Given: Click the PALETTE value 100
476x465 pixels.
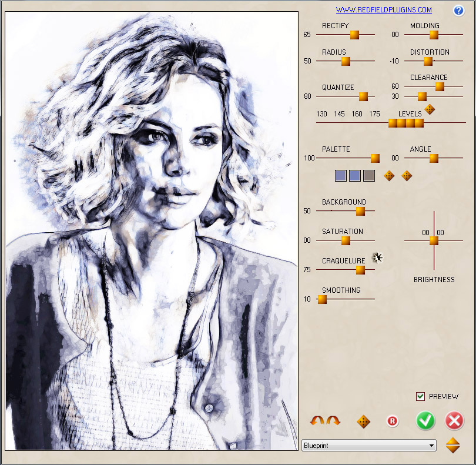Looking at the screenshot, I should coord(309,158).
